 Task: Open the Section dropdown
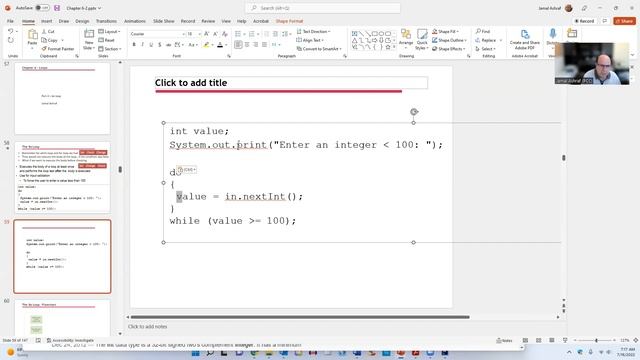tap(110, 49)
